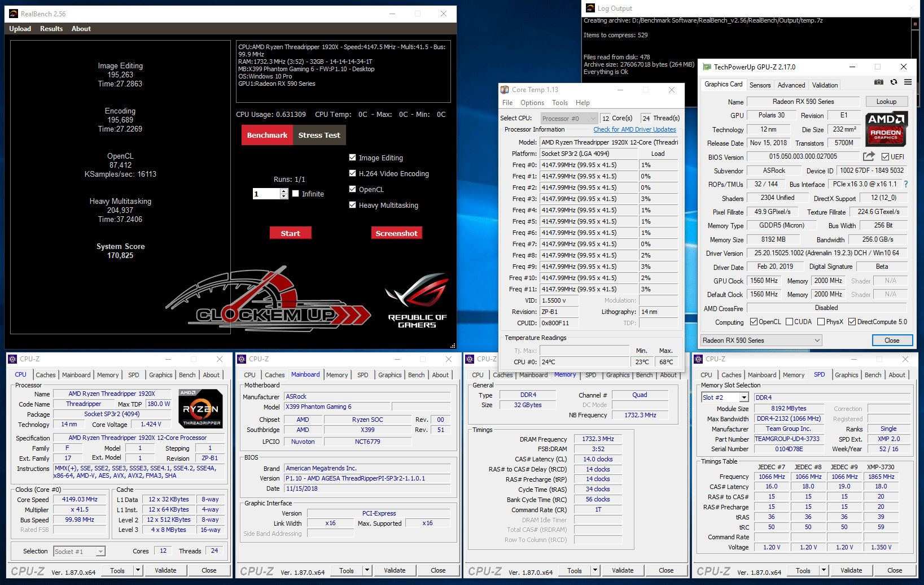
Task: Uncheck the Image Editing checkbox
Action: pyautogui.click(x=353, y=158)
